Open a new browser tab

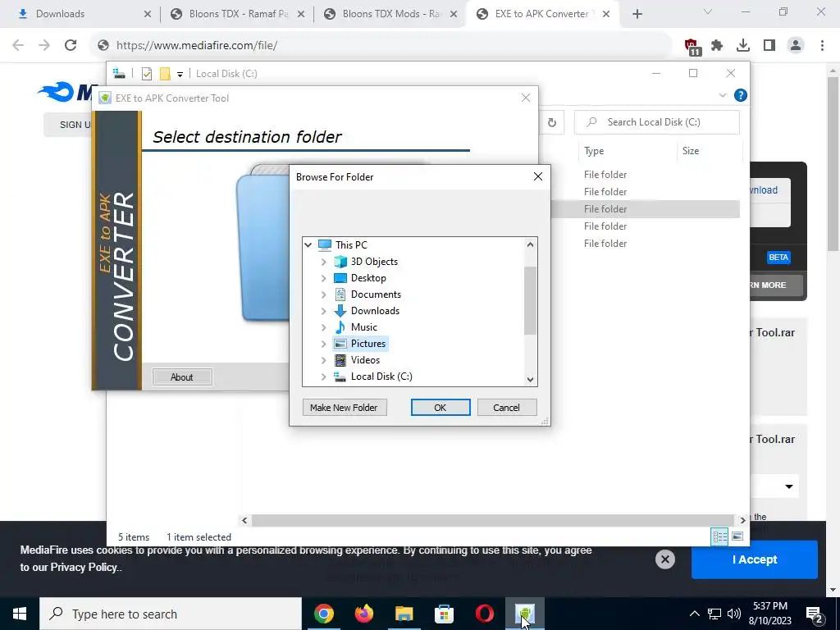[637, 15]
